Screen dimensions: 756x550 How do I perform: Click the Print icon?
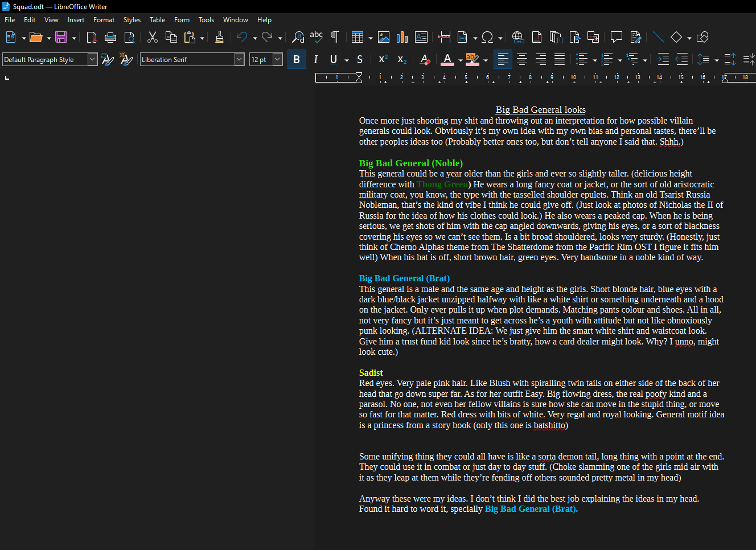110,38
